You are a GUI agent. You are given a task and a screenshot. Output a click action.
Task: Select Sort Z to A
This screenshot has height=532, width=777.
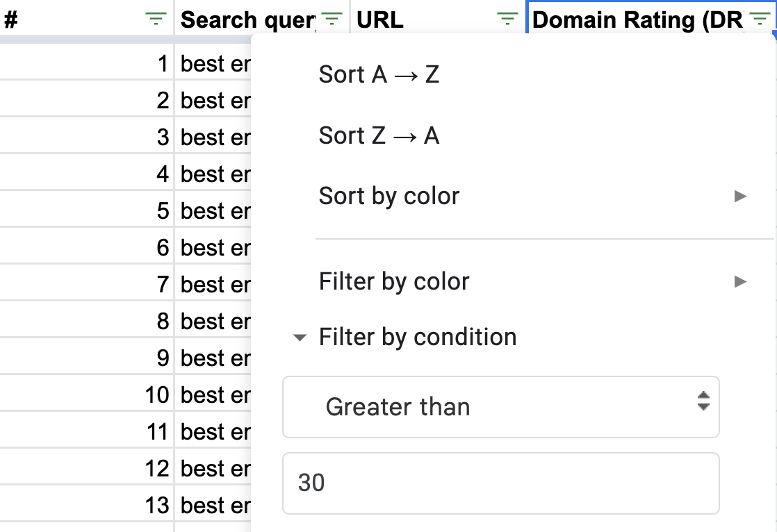pyautogui.click(x=381, y=135)
